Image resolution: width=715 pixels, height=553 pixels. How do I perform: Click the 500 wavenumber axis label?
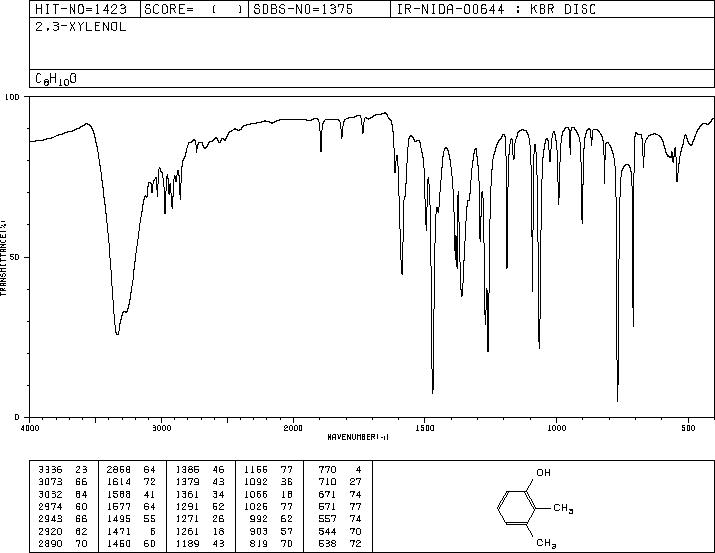coord(689,428)
